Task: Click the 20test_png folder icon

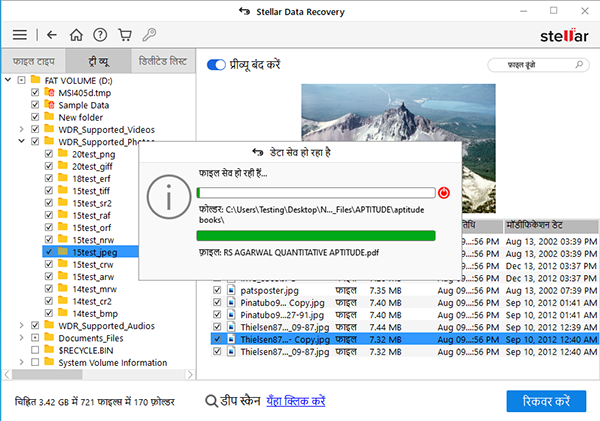Action: click(x=63, y=153)
